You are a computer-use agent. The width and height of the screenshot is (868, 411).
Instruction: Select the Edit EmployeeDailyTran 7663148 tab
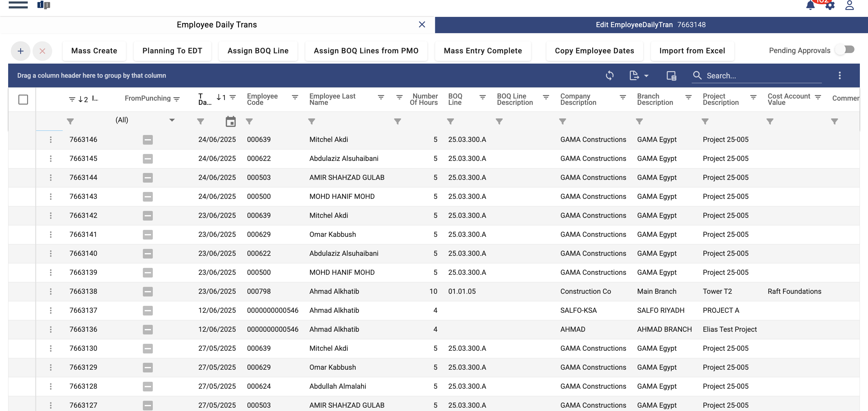pos(650,25)
